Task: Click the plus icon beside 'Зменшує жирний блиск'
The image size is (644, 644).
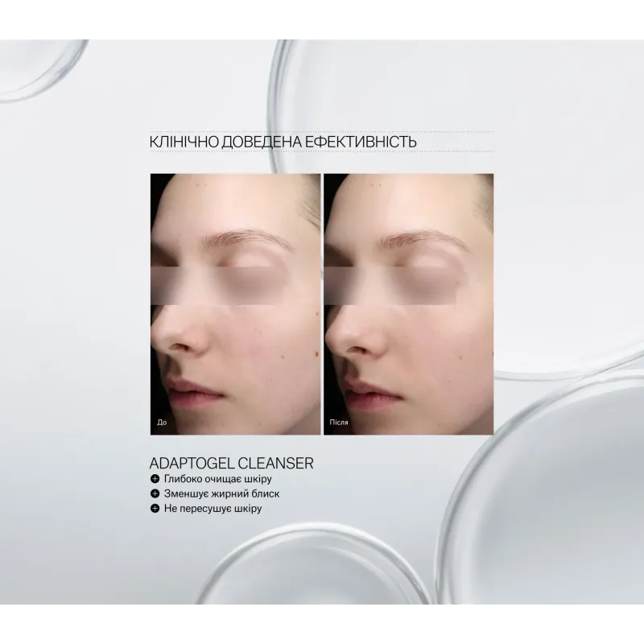Action: pyautogui.click(x=155, y=493)
